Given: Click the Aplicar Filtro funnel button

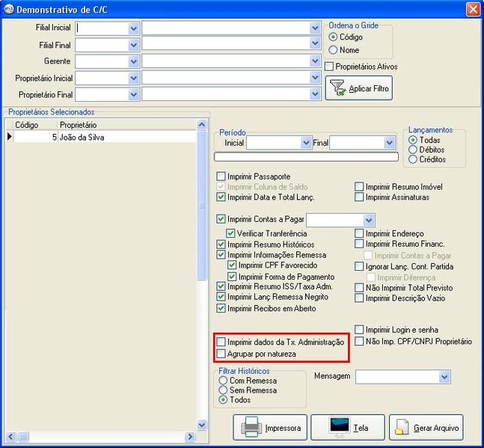Looking at the screenshot, I should (359, 88).
